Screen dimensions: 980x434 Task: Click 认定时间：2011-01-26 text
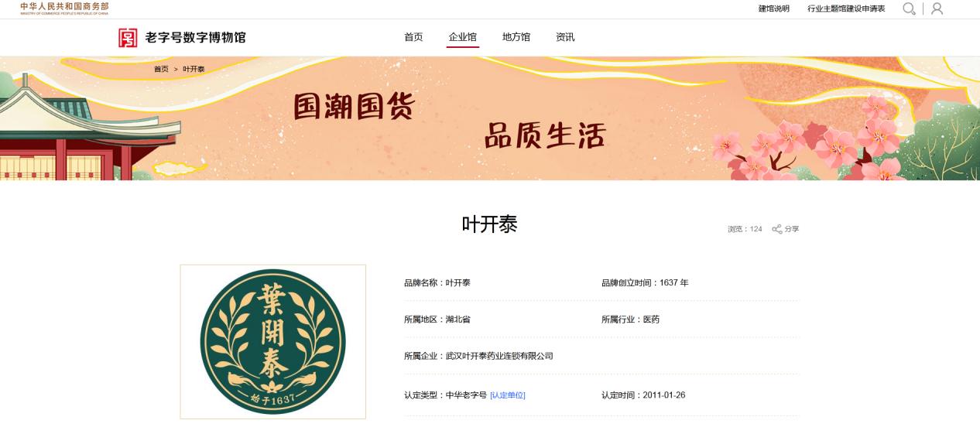[x=643, y=395]
